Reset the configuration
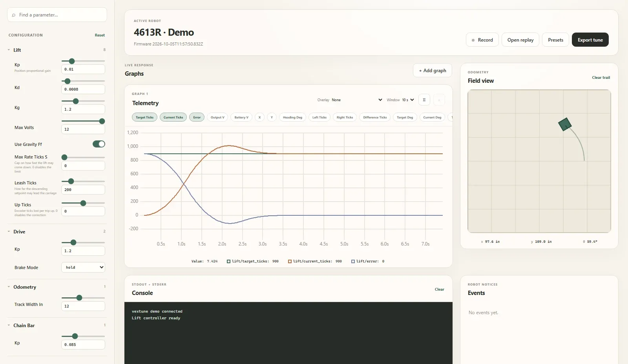The height and width of the screenshot is (364, 628). point(100,35)
